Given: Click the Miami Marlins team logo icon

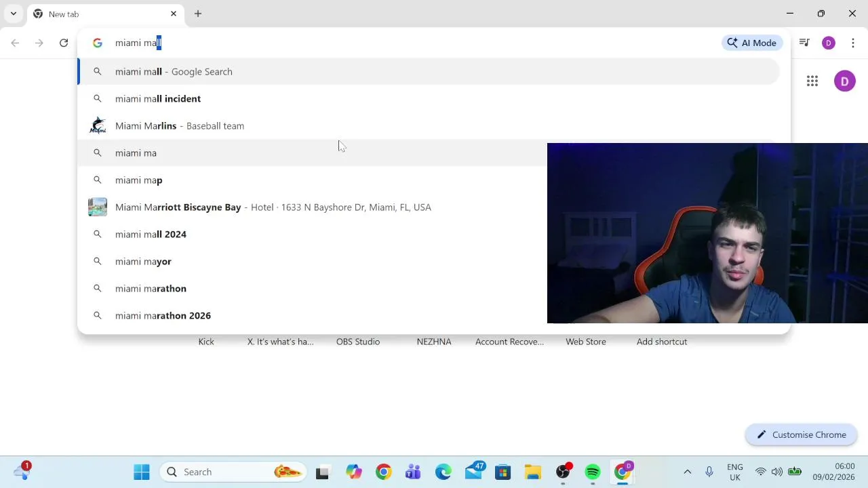Looking at the screenshot, I should tap(98, 125).
